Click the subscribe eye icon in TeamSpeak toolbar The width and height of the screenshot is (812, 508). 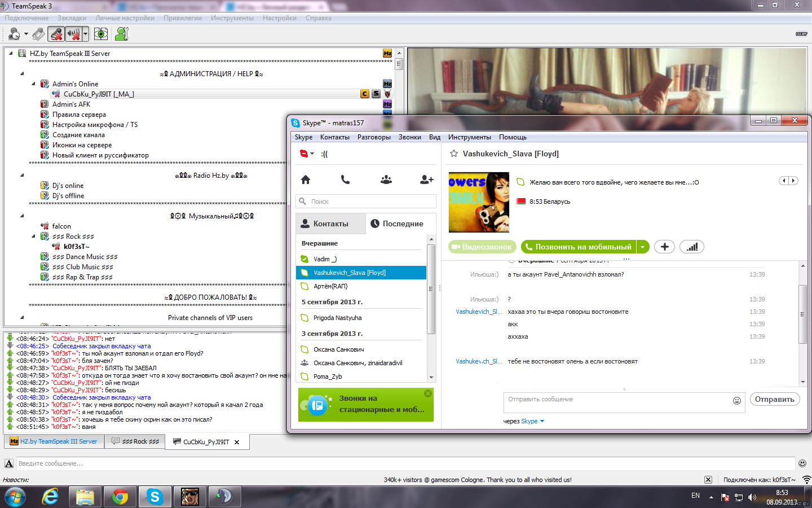(101, 34)
